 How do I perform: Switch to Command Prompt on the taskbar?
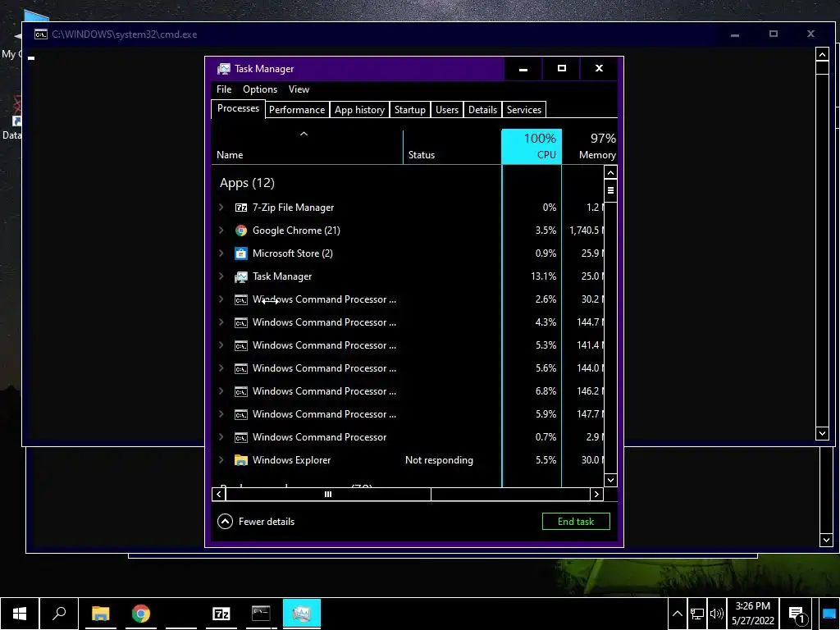click(x=261, y=614)
